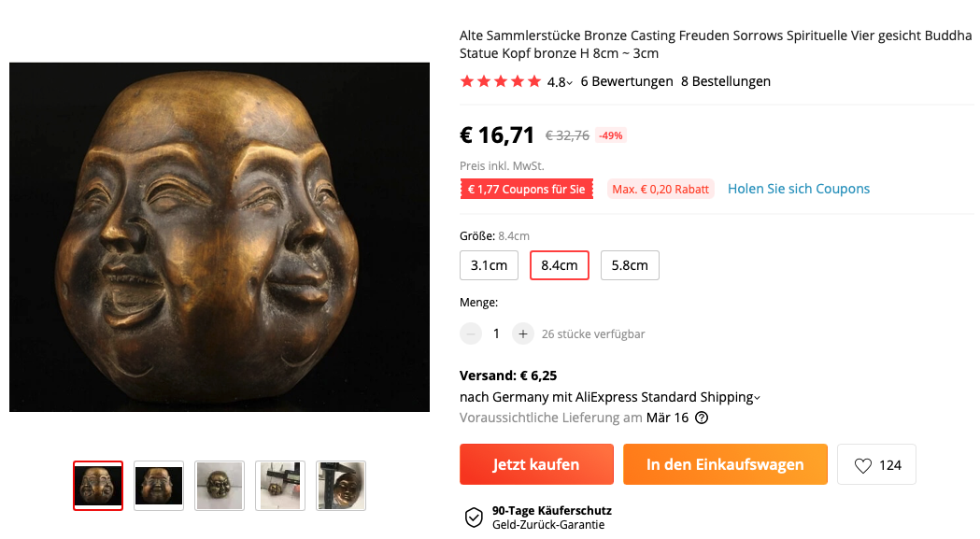This screenshot has width=980, height=539.
Task: View the second Buddha head thumbnail
Action: pyautogui.click(x=159, y=486)
